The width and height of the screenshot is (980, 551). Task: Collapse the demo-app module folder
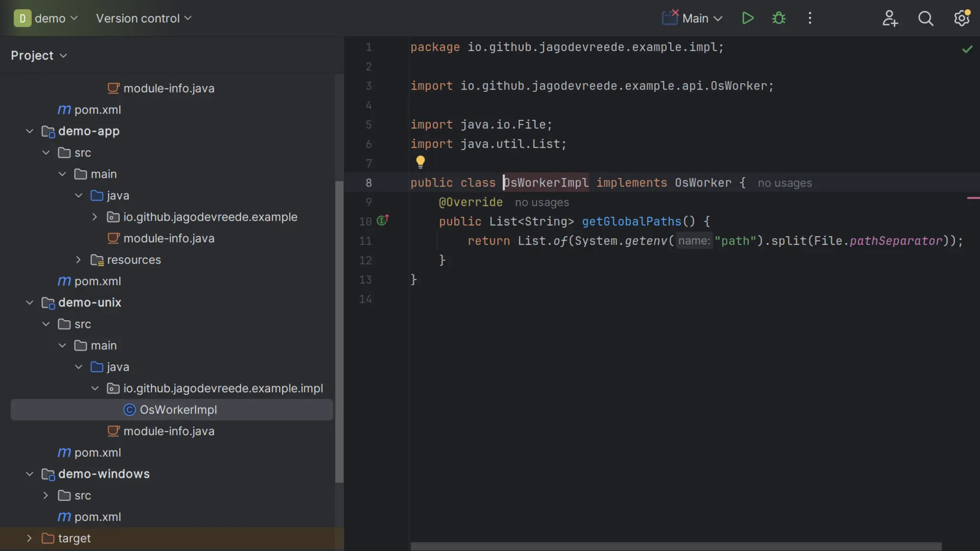coord(30,131)
